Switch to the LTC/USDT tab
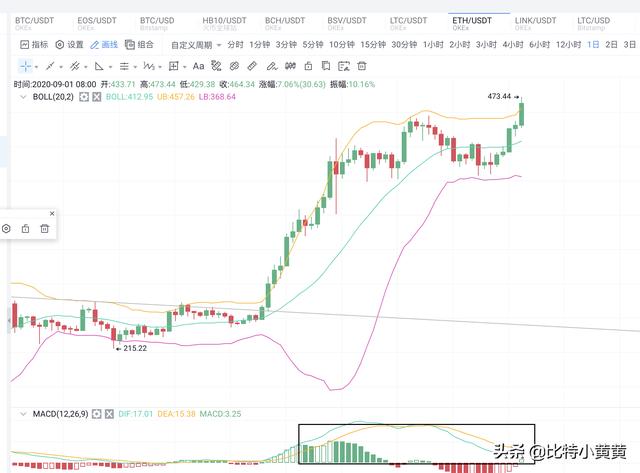This screenshot has width=640, height=473. coord(409,23)
